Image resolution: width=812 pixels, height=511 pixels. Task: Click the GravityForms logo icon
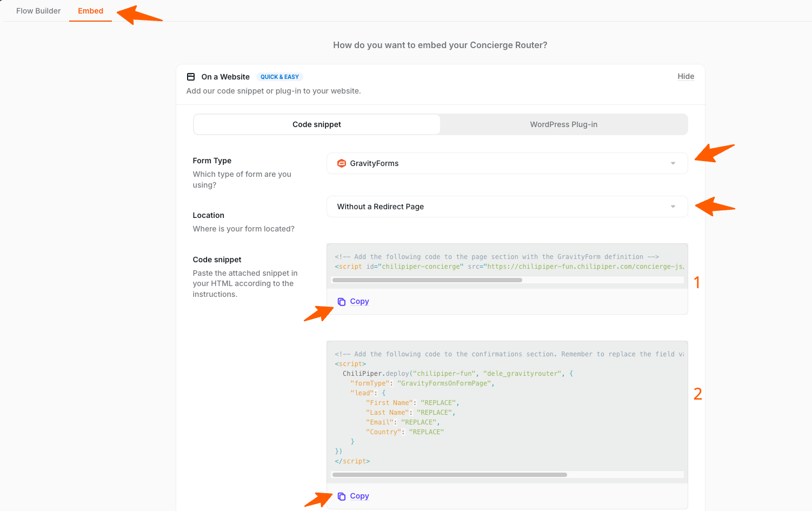pyautogui.click(x=341, y=163)
